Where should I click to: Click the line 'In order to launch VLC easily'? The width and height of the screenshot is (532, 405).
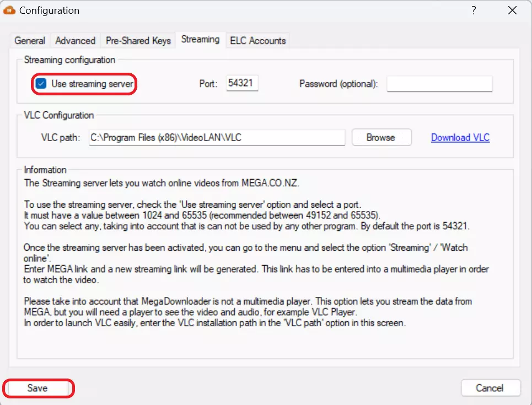215,323
